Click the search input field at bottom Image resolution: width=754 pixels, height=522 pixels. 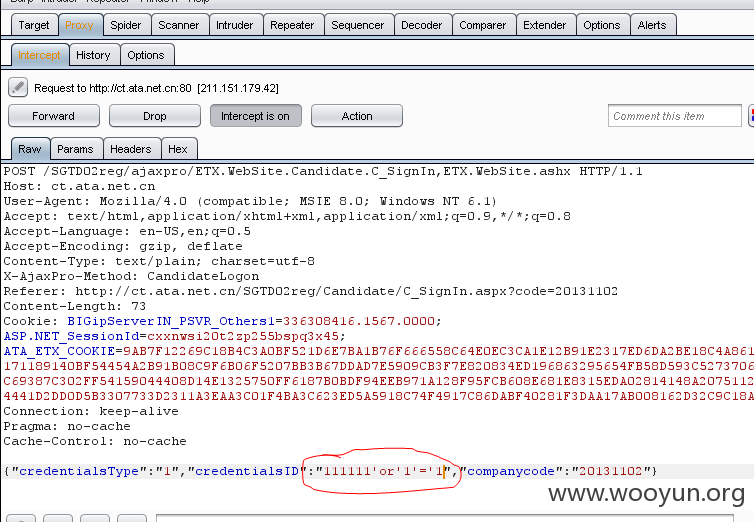[x=445, y=518]
